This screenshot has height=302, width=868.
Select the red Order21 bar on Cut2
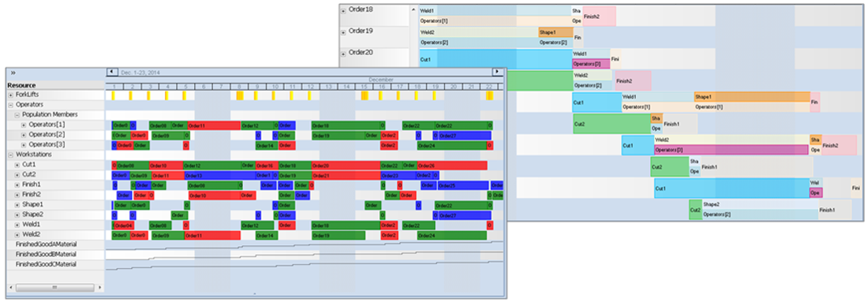[346, 175]
